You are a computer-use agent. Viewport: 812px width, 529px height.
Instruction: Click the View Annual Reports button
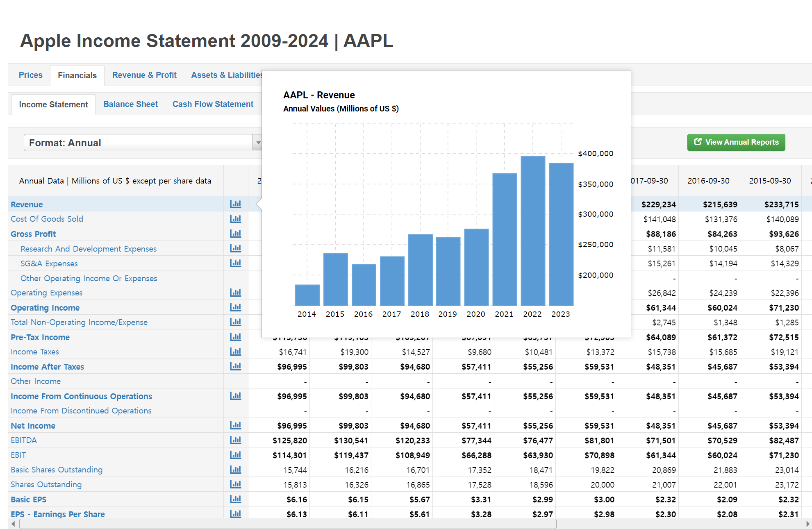tap(736, 142)
